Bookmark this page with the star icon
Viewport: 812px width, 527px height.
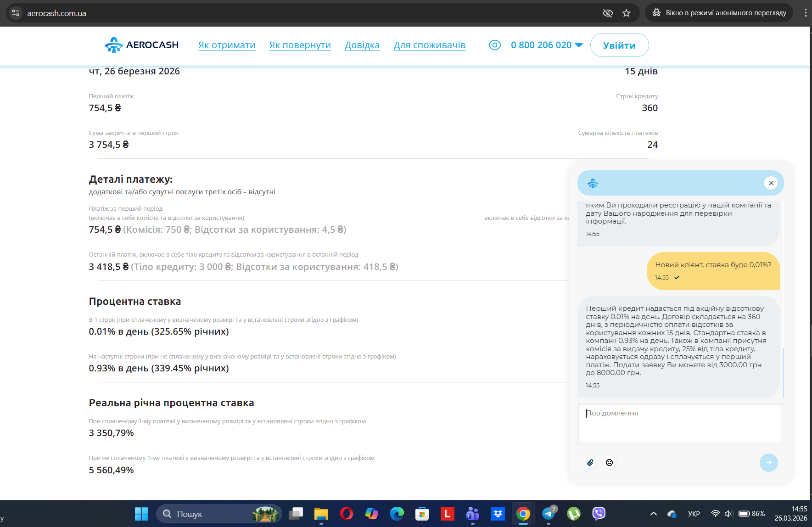point(626,13)
